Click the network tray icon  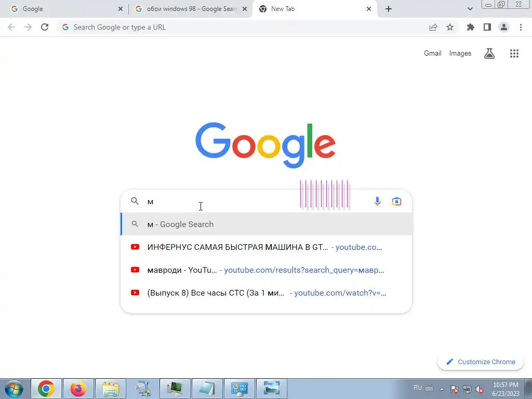point(467,389)
